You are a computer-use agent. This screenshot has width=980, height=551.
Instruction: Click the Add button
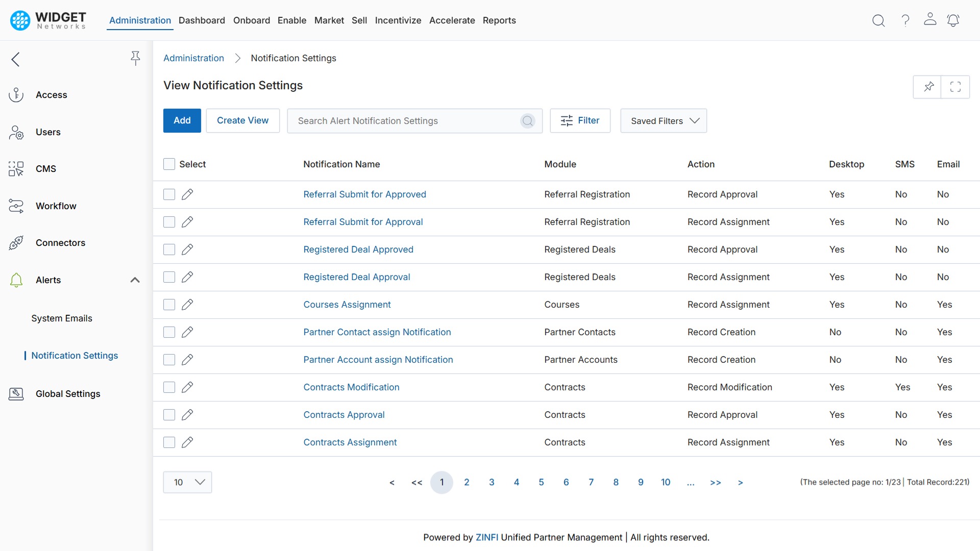click(182, 120)
